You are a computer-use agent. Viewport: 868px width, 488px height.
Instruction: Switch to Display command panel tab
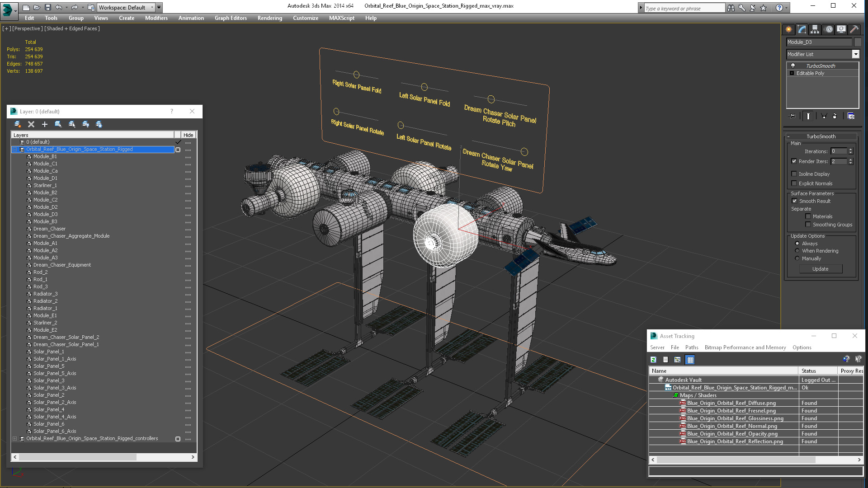coord(841,29)
